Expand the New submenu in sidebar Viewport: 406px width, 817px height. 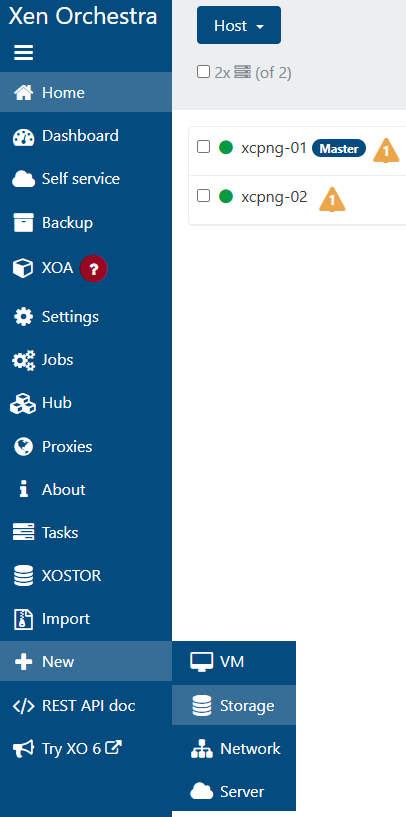pyautogui.click(x=86, y=662)
